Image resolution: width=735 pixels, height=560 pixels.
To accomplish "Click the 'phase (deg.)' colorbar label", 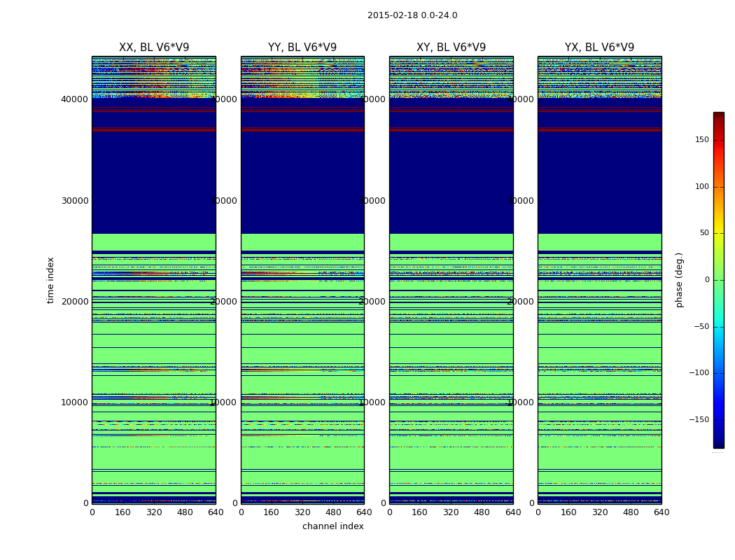I will pyautogui.click(x=679, y=280).
